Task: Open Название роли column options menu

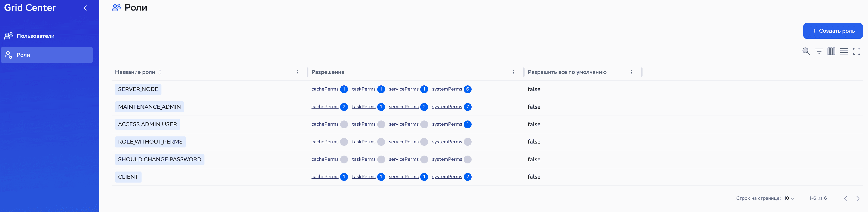Action: point(297,72)
